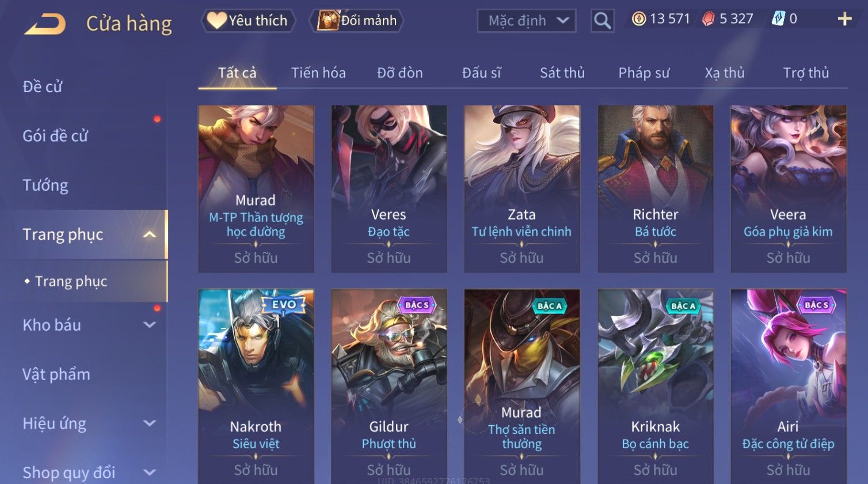Tap the gold coin currency icon
The height and width of the screenshot is (484, 868).
point(638,19)
